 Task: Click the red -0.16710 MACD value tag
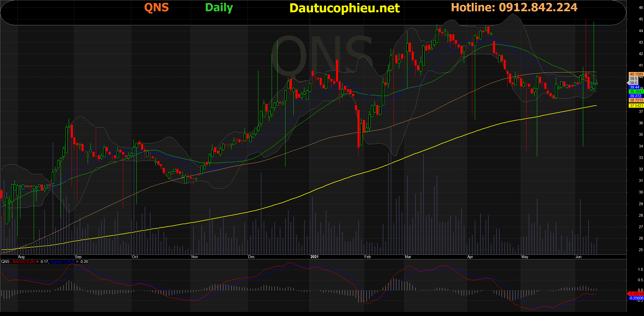pos(636,294)
